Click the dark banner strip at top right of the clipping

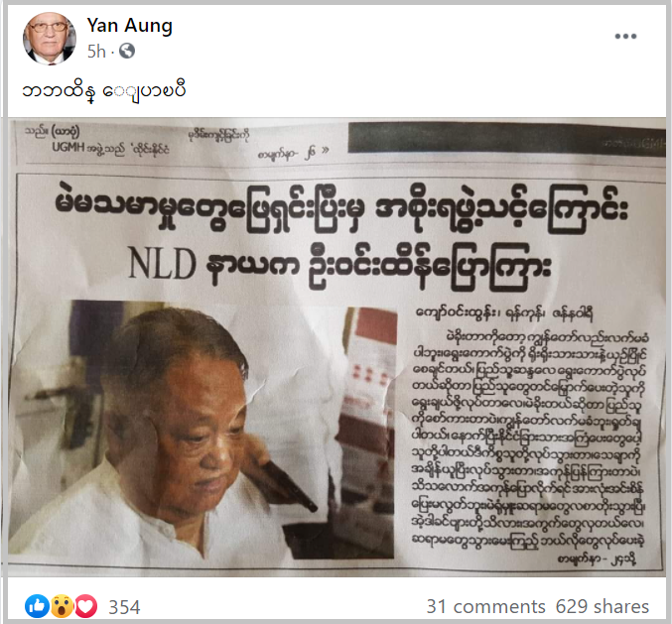coord(506,139)
